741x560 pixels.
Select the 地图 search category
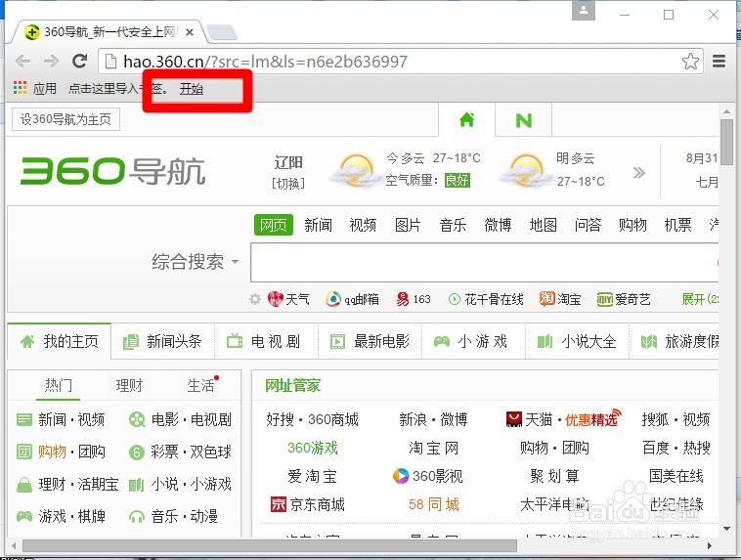coord(543,225)
